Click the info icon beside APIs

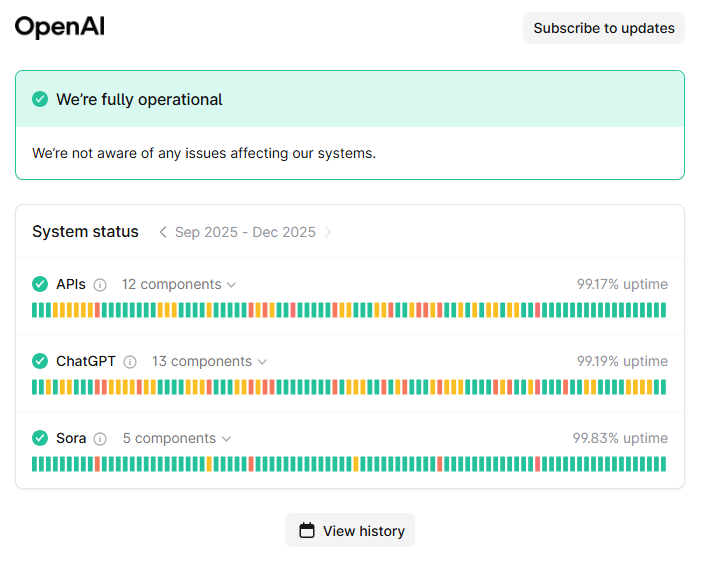coord(100,285)
